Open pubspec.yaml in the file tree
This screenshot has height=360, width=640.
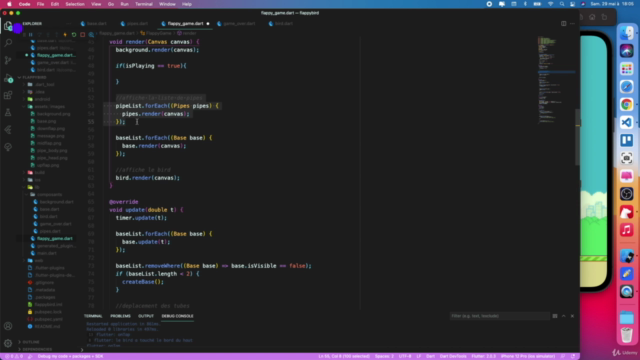[x=48, y=319]
